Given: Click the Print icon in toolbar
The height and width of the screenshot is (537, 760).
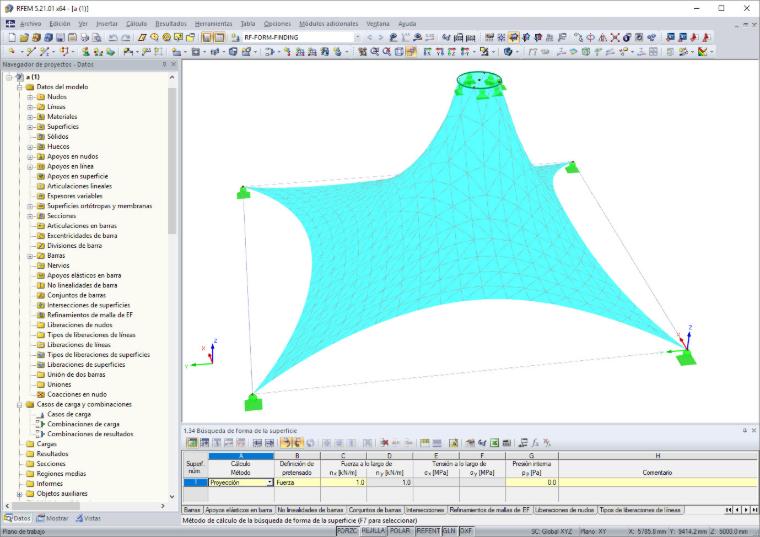Looking at the screenshot, I should [84, 37].
